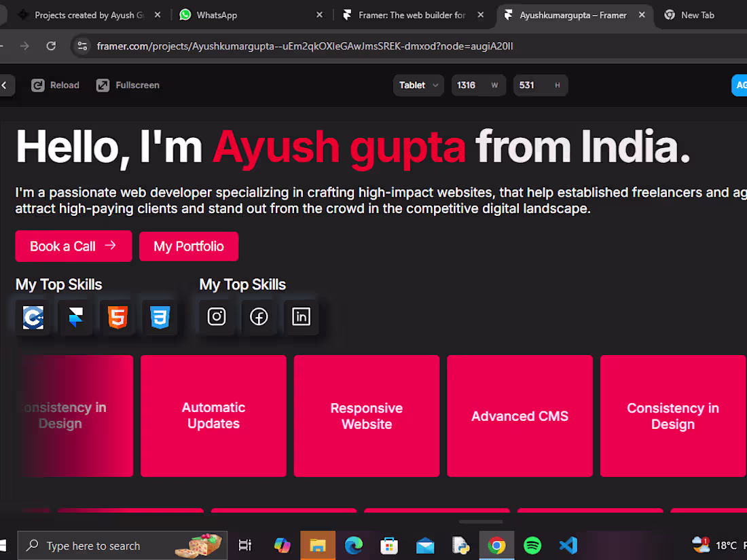Go back with the preview back chevron

coord(4,86)
